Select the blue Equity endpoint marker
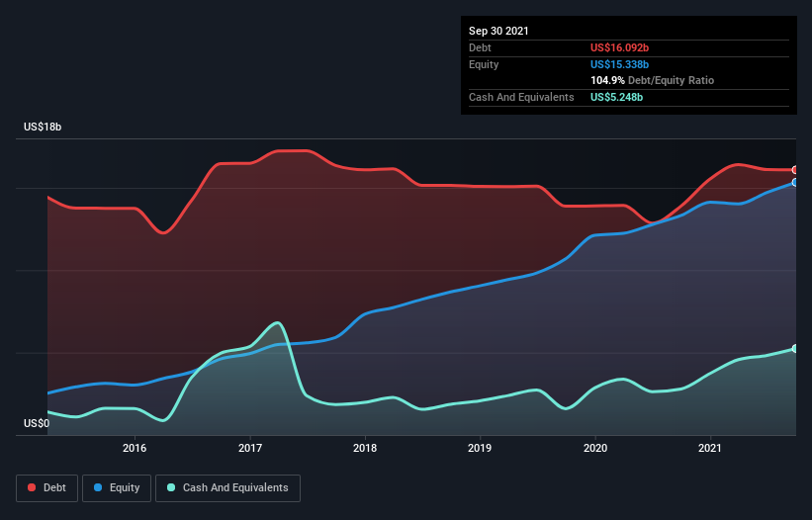 795,182
